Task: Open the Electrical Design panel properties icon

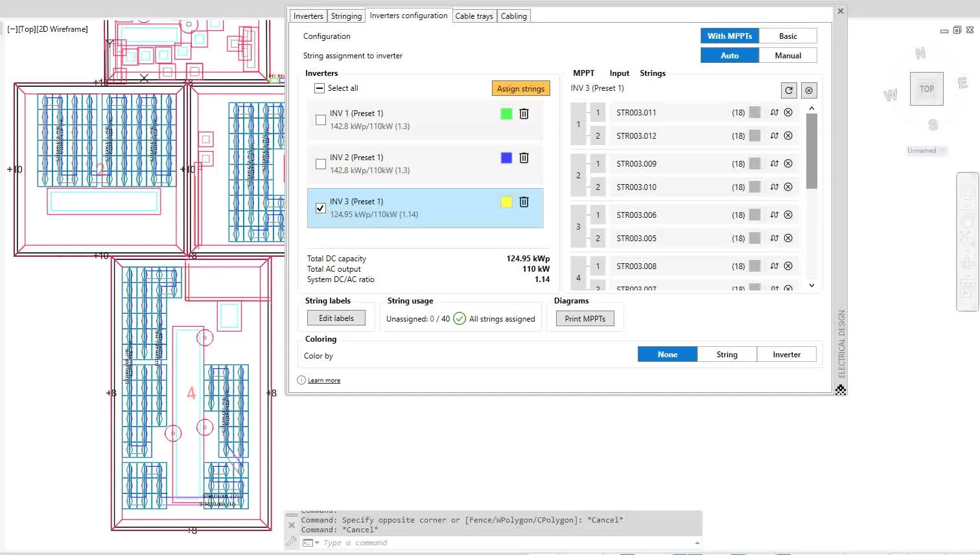Action: click(841, 390)
